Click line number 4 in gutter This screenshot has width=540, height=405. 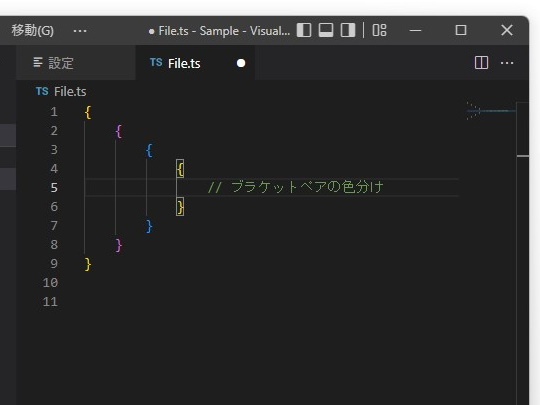(54, 169)
